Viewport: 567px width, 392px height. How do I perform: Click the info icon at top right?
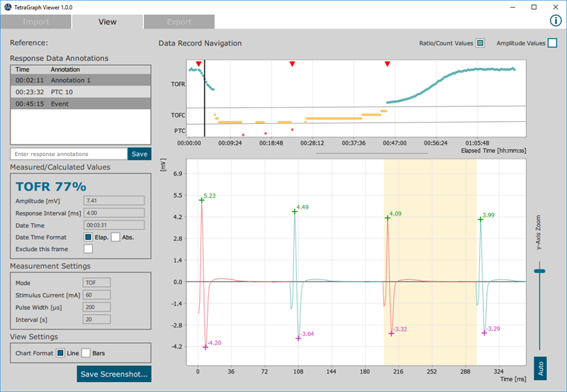coord(556,21)
